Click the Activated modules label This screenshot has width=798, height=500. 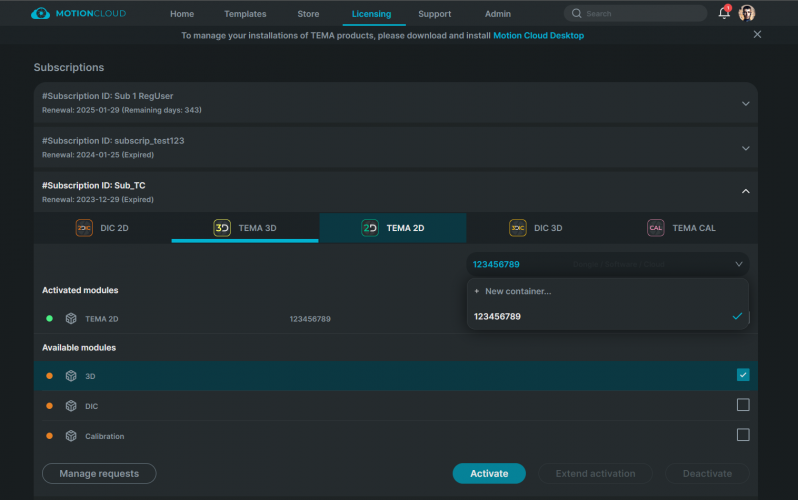[x=80, y=290]
